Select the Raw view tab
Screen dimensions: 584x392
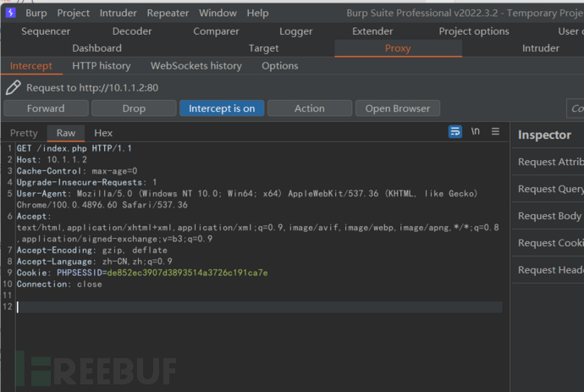point(66,133)
